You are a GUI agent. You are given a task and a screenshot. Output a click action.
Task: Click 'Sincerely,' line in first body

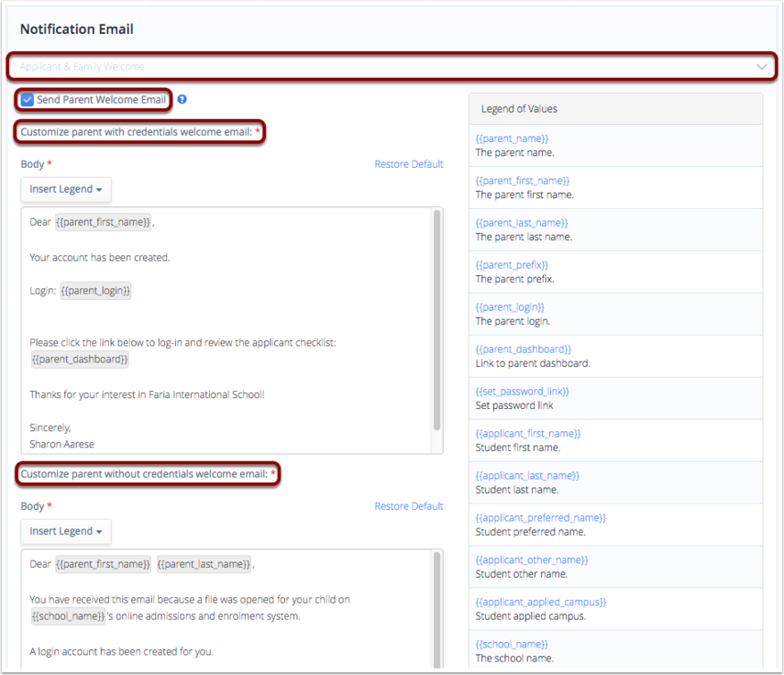click(50, 427)
